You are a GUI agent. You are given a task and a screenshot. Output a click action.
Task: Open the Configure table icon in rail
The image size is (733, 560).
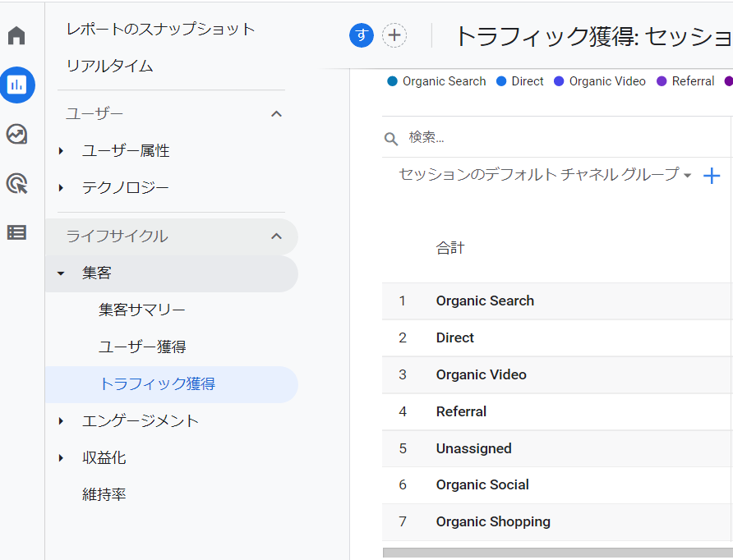[16, 232]
